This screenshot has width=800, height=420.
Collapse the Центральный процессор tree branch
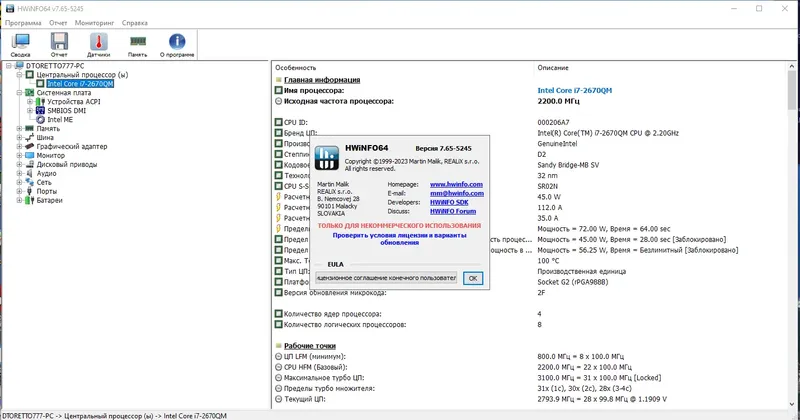pos(19,75)
